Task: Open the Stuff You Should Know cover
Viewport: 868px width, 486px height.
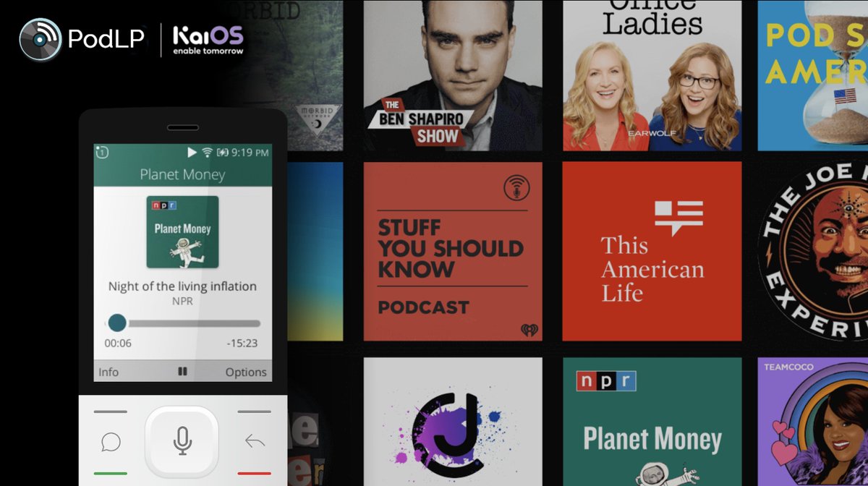Action: point(453,251)
